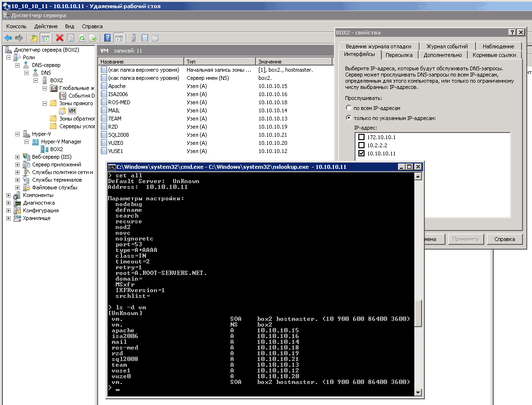Click the cmd scrollbar down arrow
The width and height of the screenshot is (532, 405).
tap(418, 393)
